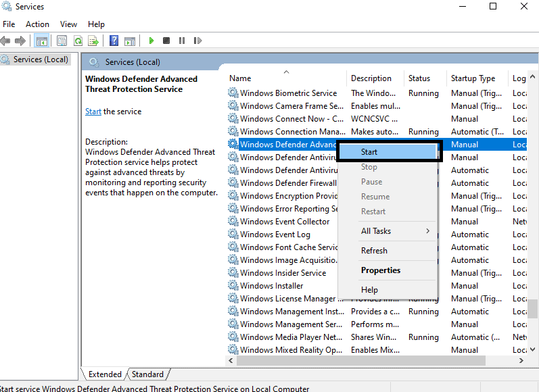Select Windows Management Instrumentation service name
This screenshot has height=392, width=539.
pyautogui.click(x=292, y=312)
